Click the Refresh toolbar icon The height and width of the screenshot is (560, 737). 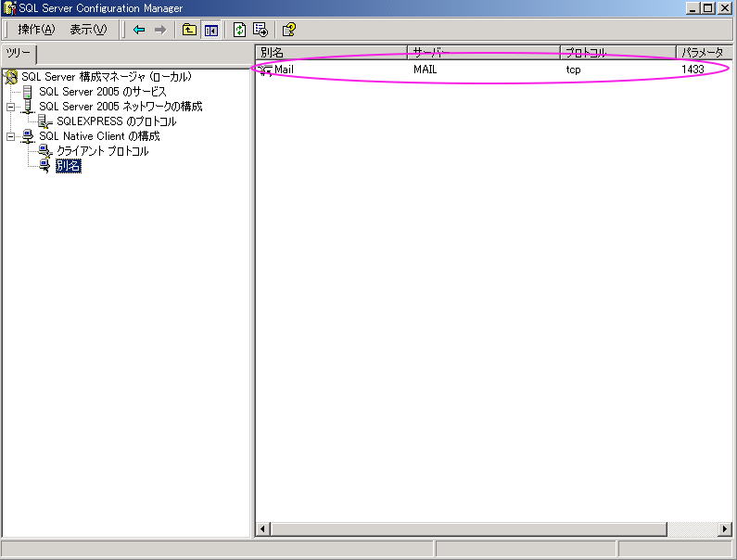pyautogui.click(x=239, y=30)
